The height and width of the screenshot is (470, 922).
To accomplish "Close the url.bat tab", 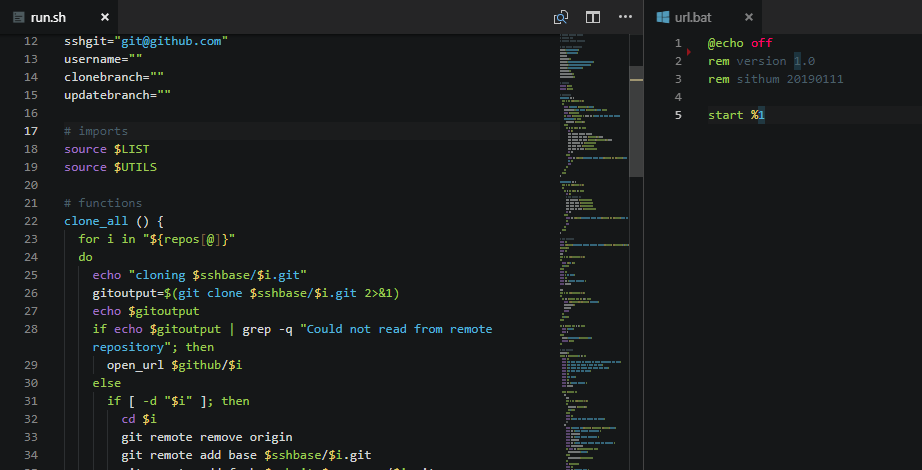I will pyautogui.click(x=749, y=17).
